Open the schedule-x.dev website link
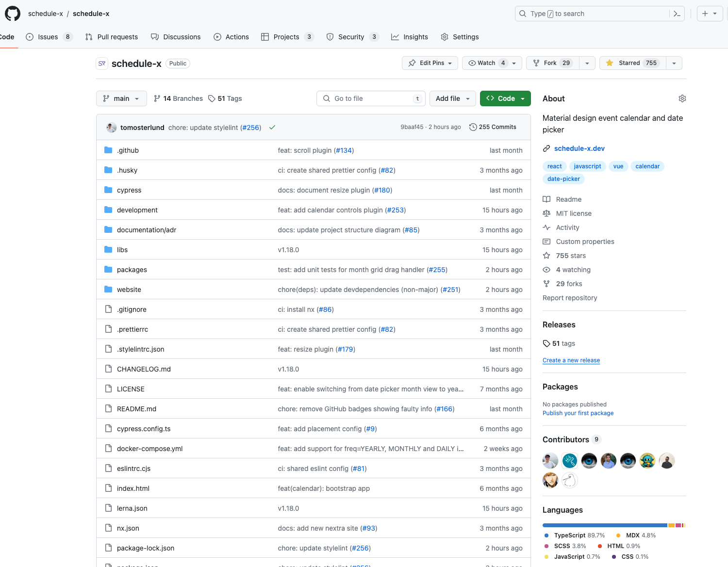Screen dimensions: 728x567 tap(579, 148)
